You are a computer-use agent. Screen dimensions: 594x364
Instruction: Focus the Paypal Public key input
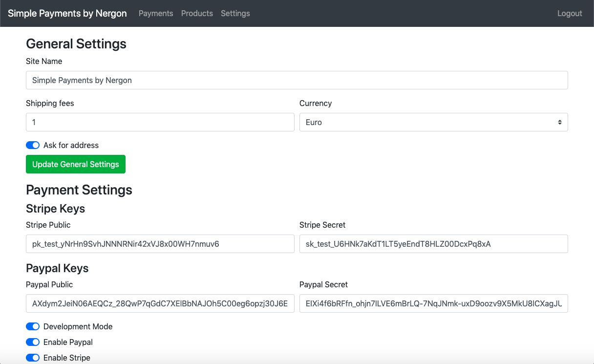coord(160,303)
